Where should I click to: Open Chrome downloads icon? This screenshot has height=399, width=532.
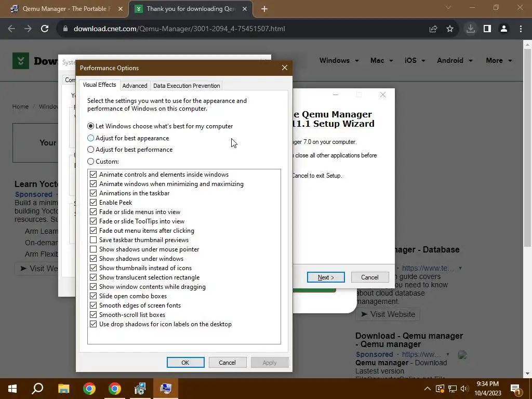point(470,29)
